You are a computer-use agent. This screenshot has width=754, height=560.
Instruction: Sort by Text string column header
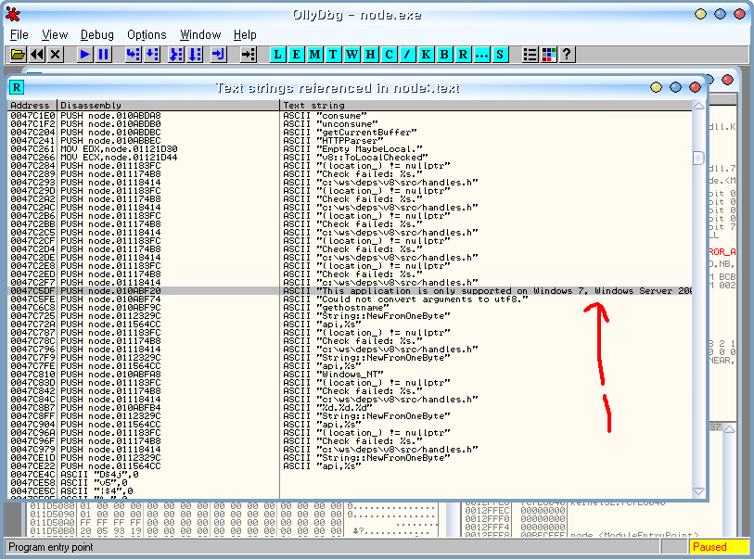pyautogui.click(x=486, y=106)
